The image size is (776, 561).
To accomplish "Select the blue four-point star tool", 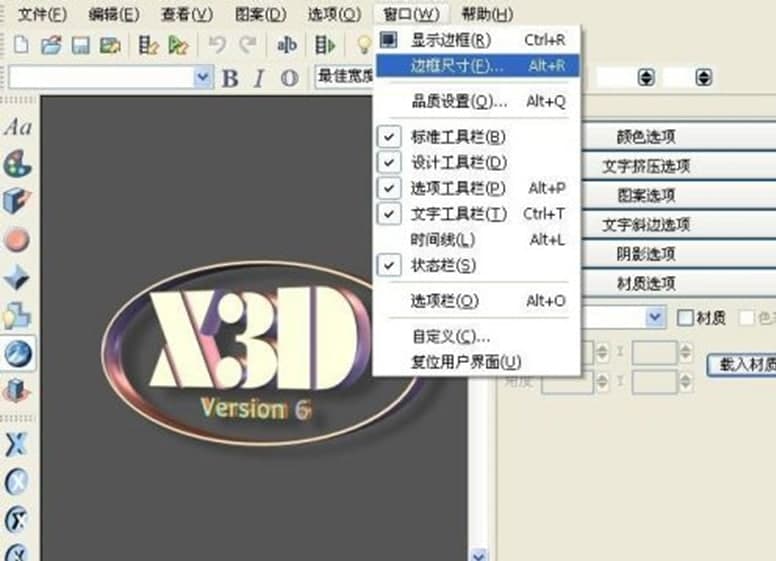I will pos(17,278).
